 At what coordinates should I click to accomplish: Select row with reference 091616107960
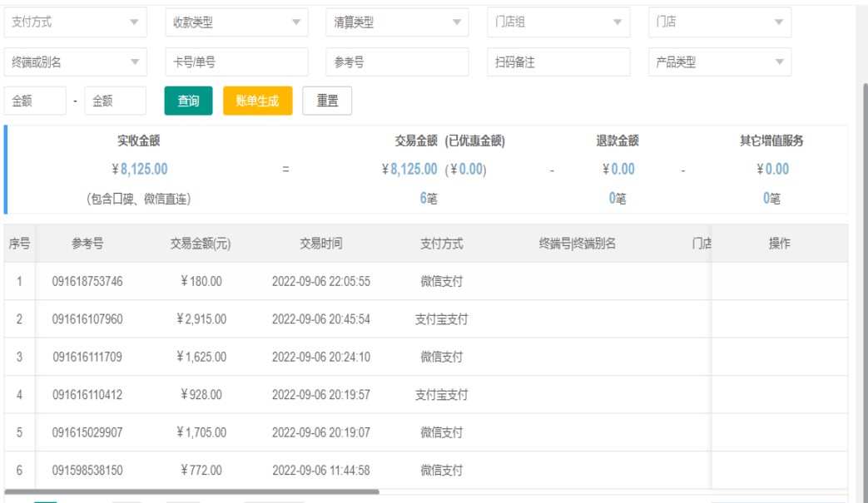click(87, 319)
